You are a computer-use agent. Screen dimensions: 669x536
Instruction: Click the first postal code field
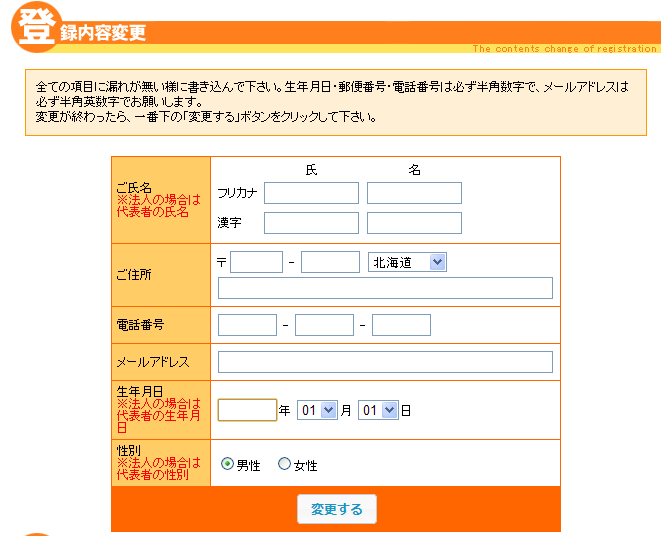tap(256, 262)
